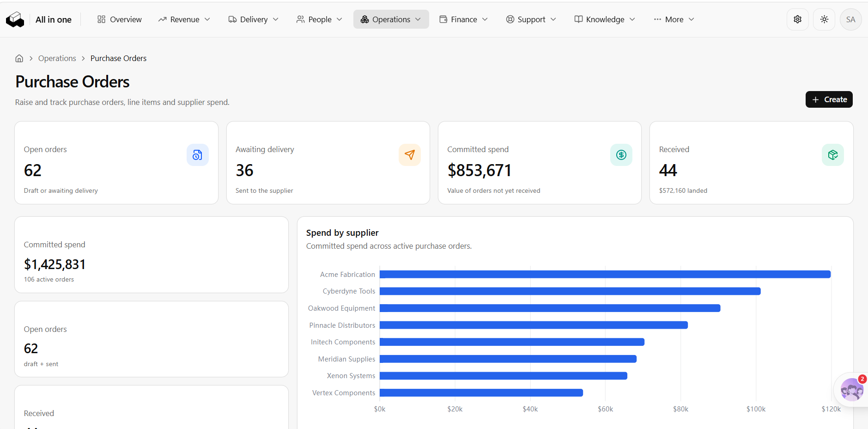Click the home breadcrumb icon
This screenshot has width=868, height=429.
(19, 58)
